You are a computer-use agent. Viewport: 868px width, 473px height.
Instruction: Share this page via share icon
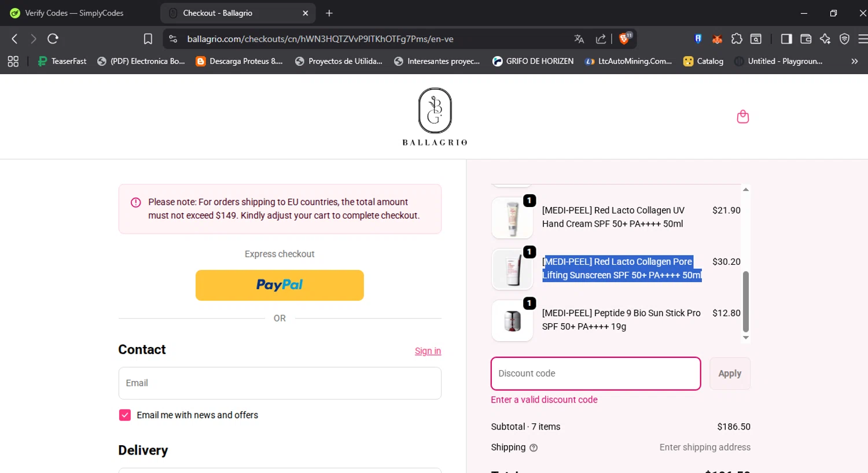click(601, 39)
